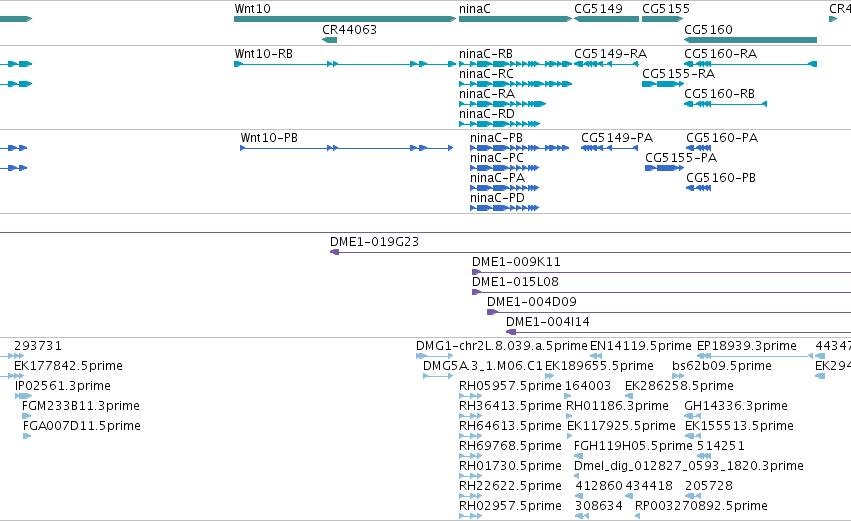Select the ninaC-PD coding sequence
The height and width of the screenshot is (521, 851).
pos(504,208)
